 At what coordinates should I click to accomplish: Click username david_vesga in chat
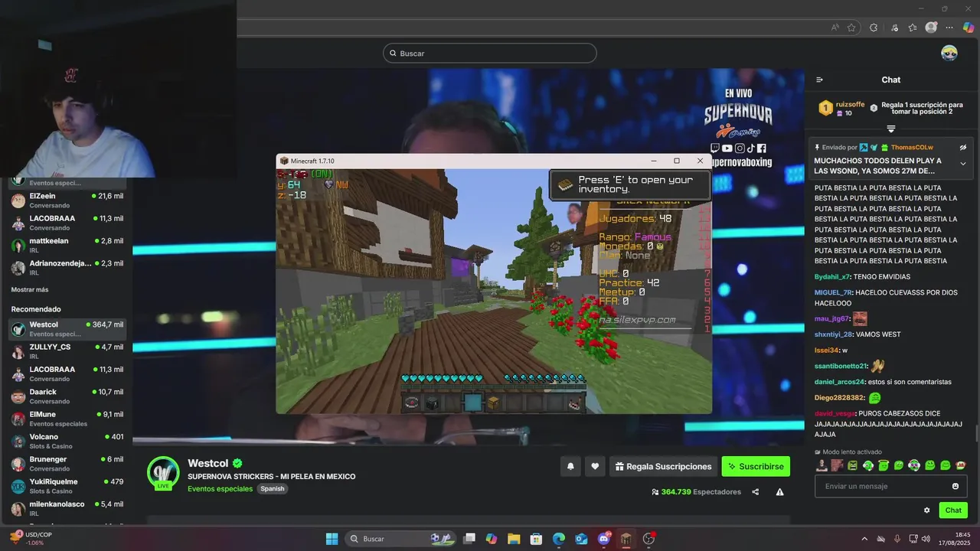(x=835, y=413)
